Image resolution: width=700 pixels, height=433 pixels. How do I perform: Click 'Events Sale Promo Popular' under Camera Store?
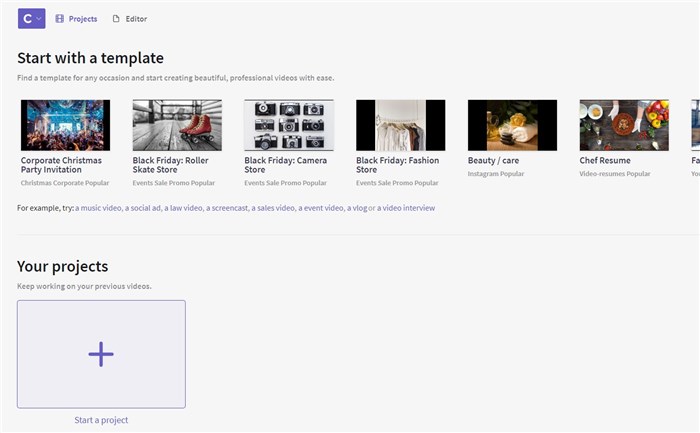pyautogui.click(x=285, y=183)
